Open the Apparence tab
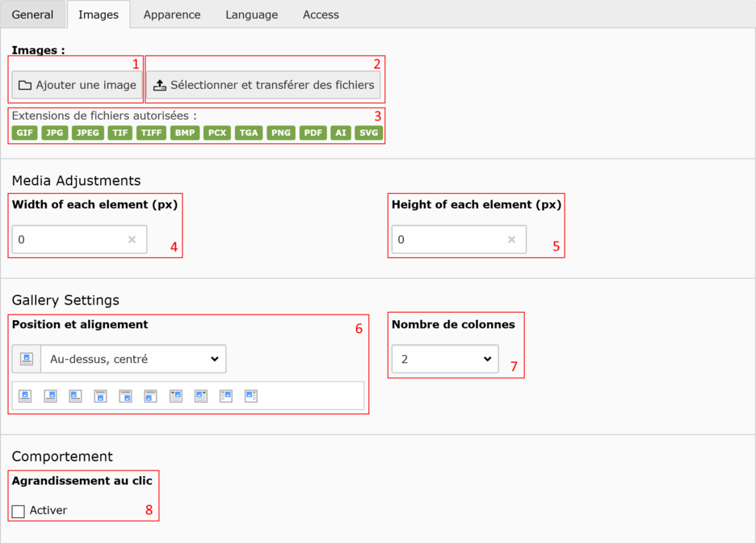This screenshot has height=544, width=756. click(172, 15)
